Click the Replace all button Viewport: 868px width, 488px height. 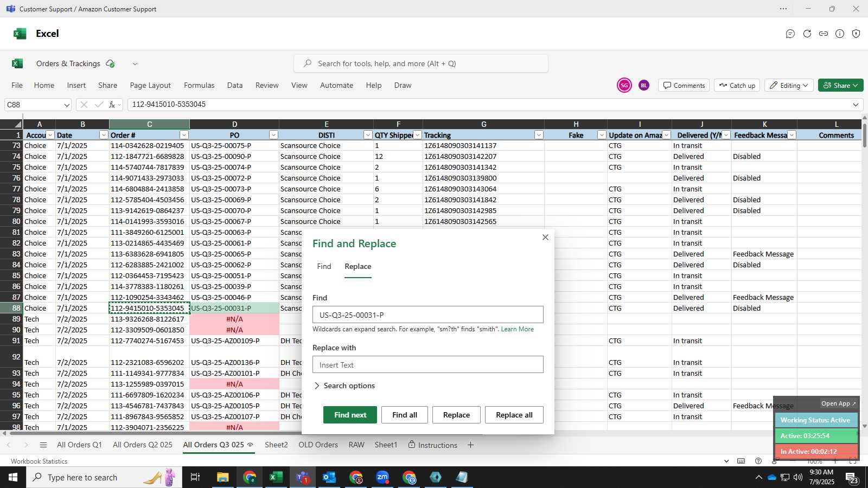pyautogui.click(x=514, y=415)
